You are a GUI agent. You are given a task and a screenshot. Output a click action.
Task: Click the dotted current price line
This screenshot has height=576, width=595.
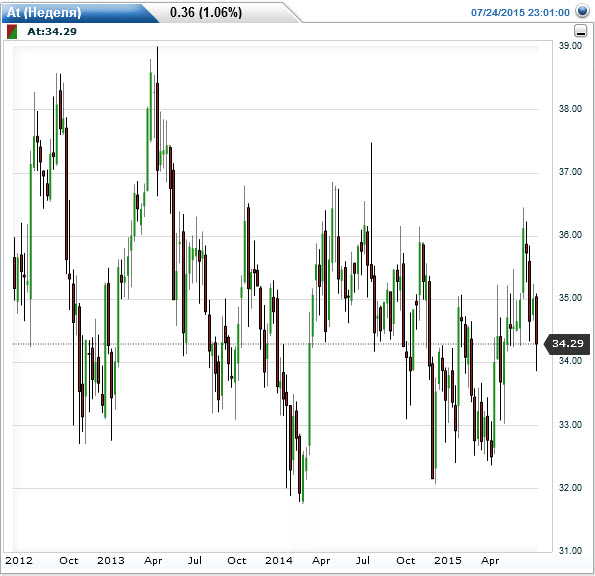pos(278,344)
